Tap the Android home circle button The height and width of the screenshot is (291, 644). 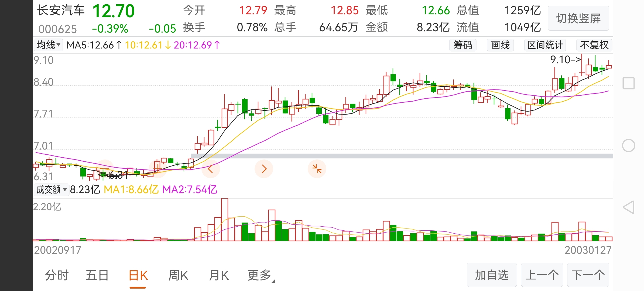628,146
